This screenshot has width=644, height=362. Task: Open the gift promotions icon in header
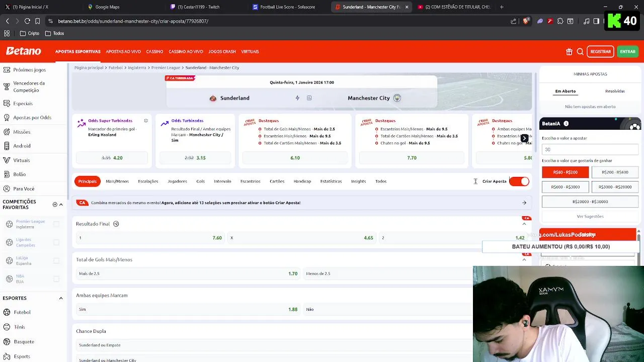click(x=569, y=51)
